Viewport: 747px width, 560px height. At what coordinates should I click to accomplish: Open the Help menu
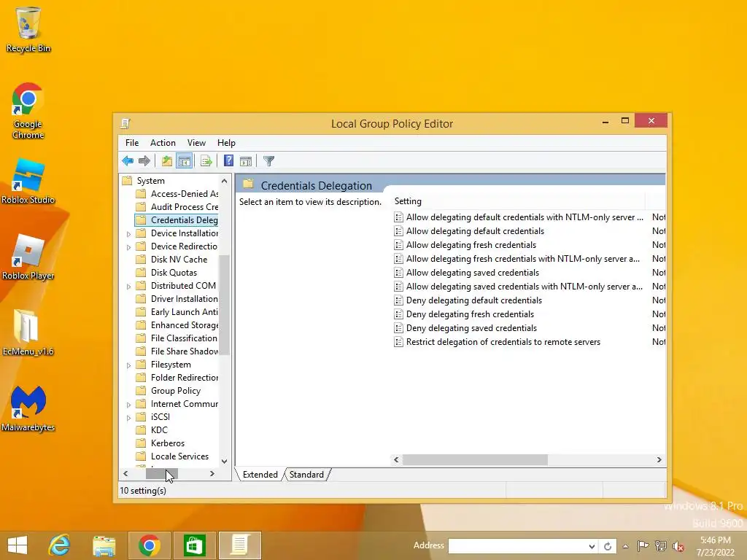226,143
